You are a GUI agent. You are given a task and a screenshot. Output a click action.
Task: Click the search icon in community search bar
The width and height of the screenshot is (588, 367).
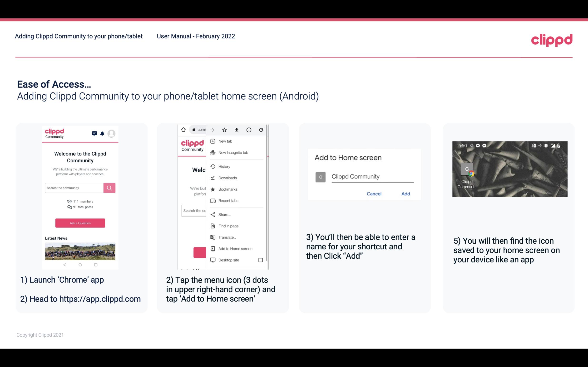[109, 187]
